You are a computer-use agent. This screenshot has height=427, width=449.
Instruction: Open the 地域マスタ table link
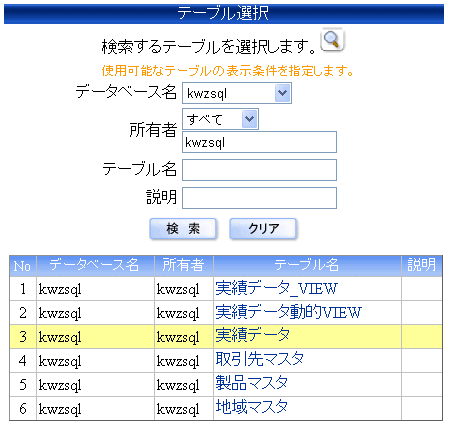(x=251, y=407)
